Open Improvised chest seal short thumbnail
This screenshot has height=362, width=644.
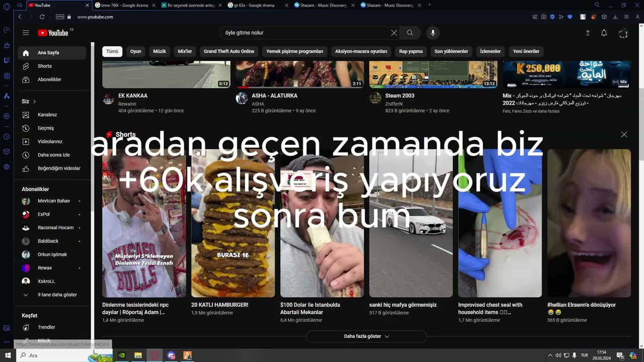[500, 223]
